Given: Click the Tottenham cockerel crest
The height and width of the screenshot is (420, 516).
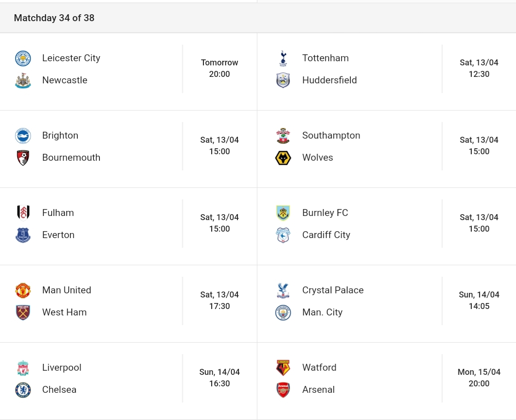Looking at the screenshot, I should click(283, 58).
